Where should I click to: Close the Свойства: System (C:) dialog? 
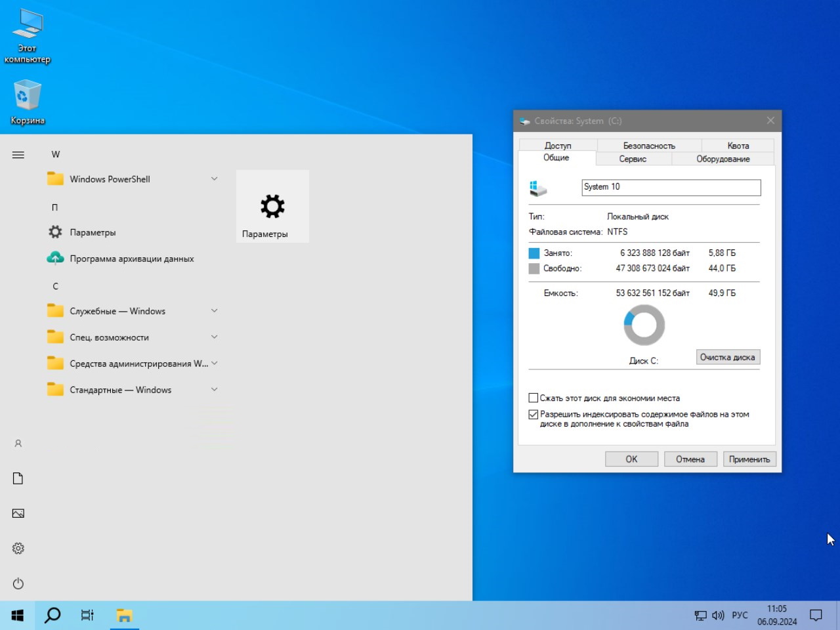click(x=770, y=121)
